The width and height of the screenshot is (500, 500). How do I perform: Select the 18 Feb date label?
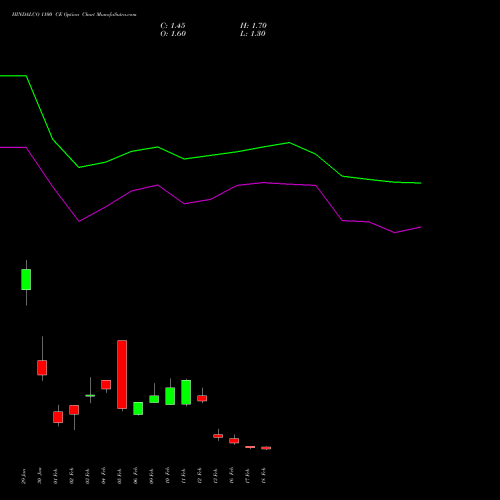pos(264,476)
